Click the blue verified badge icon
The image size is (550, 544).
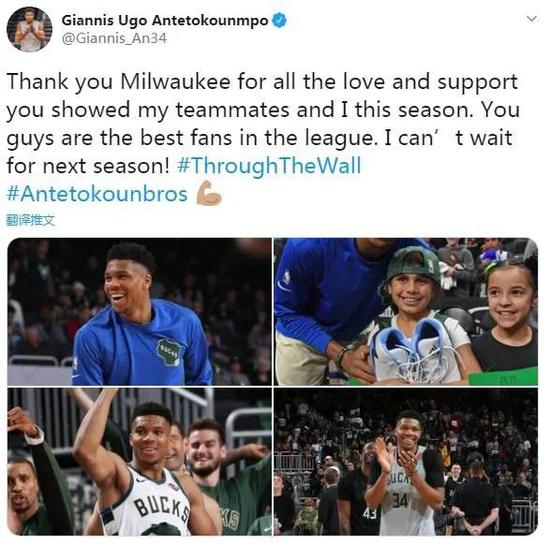point(280,20)
